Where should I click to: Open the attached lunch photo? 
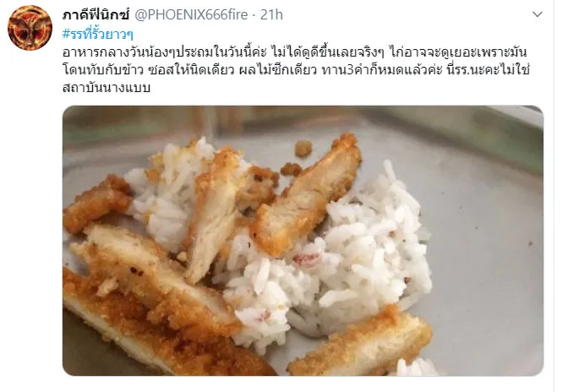[303, 241]
